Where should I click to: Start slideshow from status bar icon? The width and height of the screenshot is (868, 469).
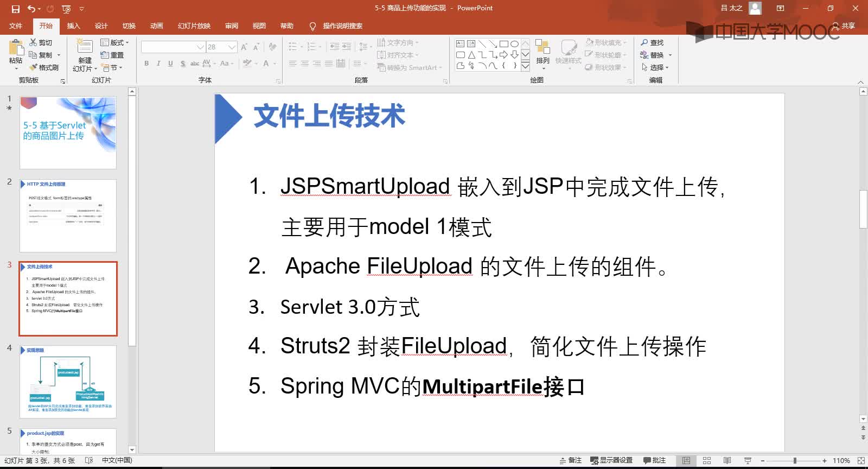748,460
